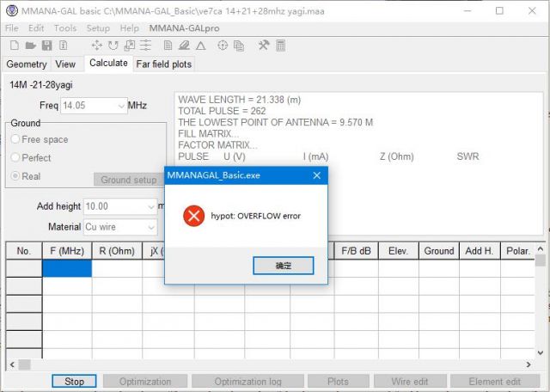This screenshot has height=392, width=550.
Task: Click the horizontal scrollbar left arrow
Action: 12,364
